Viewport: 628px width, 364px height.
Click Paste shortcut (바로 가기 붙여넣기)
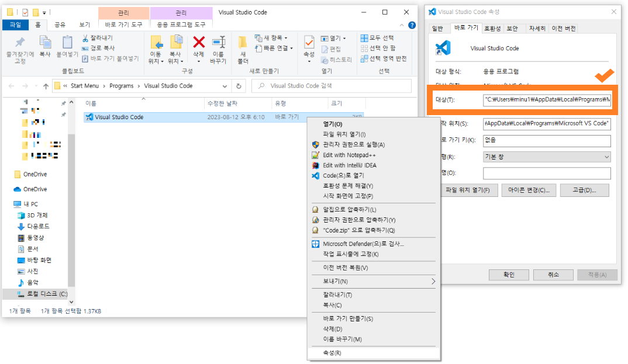point(110,58)
